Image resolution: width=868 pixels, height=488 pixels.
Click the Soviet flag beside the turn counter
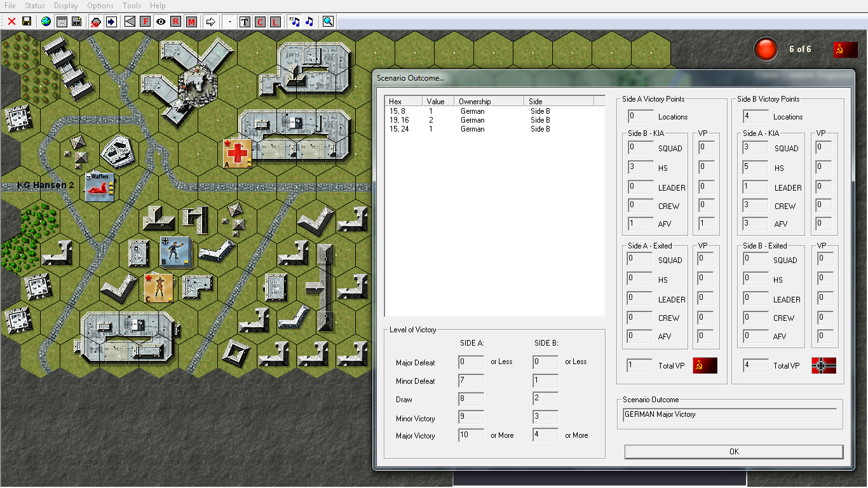click(846, 50)
